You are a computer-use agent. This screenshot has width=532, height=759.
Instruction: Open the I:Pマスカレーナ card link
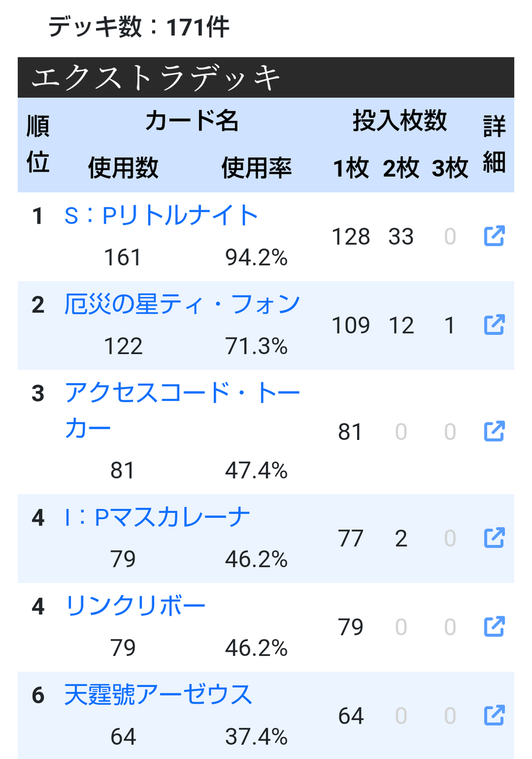coord(158,518)
